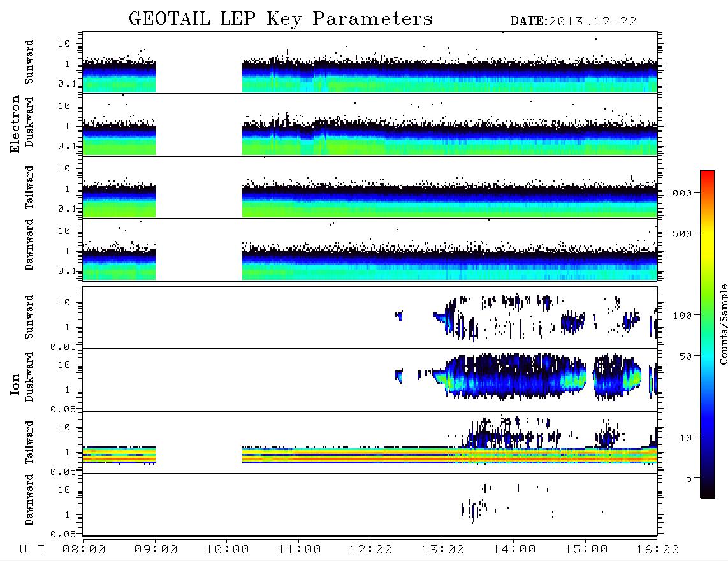Screen dimensions: 728x561
Task: Click the 5 colorbar tick value
Action: [688, 479]
